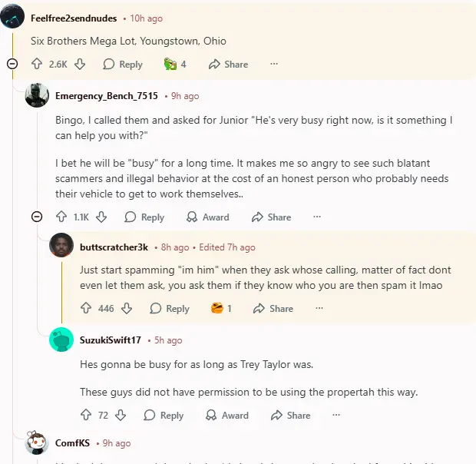Open buttscratcher3k's profile avatar
476x464 pixels.
click(61, 246)
